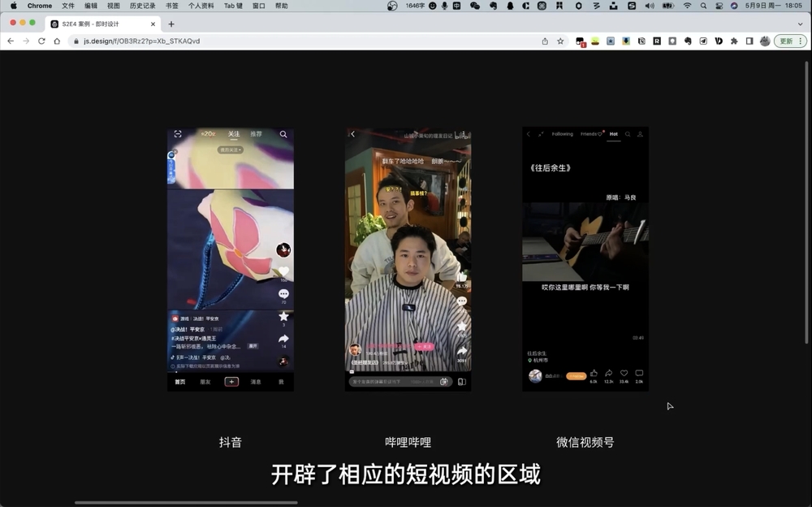Open the 历史记录 menu

(x=142, y=6)
